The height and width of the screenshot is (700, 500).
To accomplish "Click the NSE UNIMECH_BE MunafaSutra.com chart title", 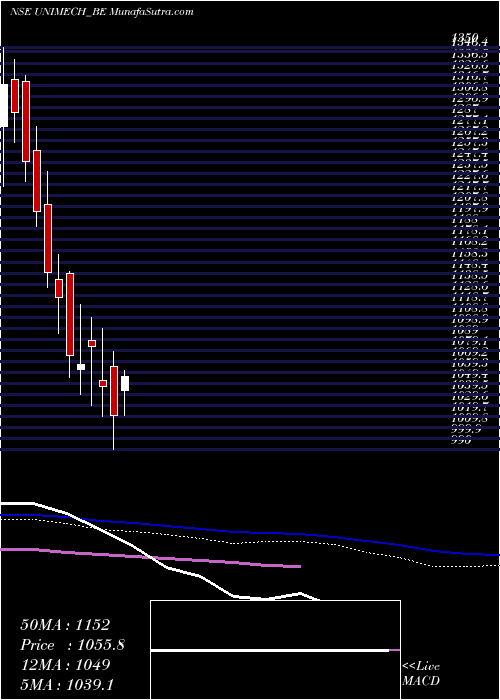I will [x=101, y=12].
